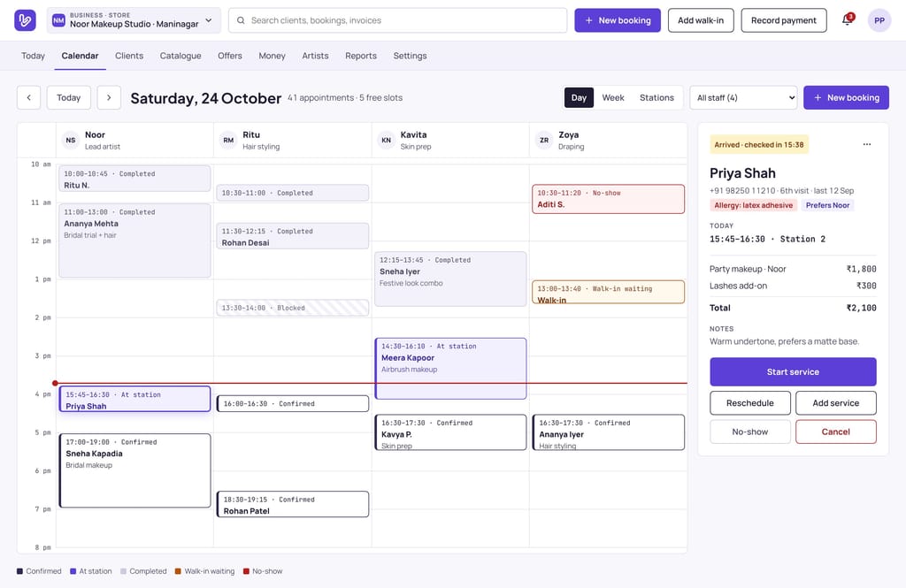Click the No-show legend color swatch

(246, 571)
